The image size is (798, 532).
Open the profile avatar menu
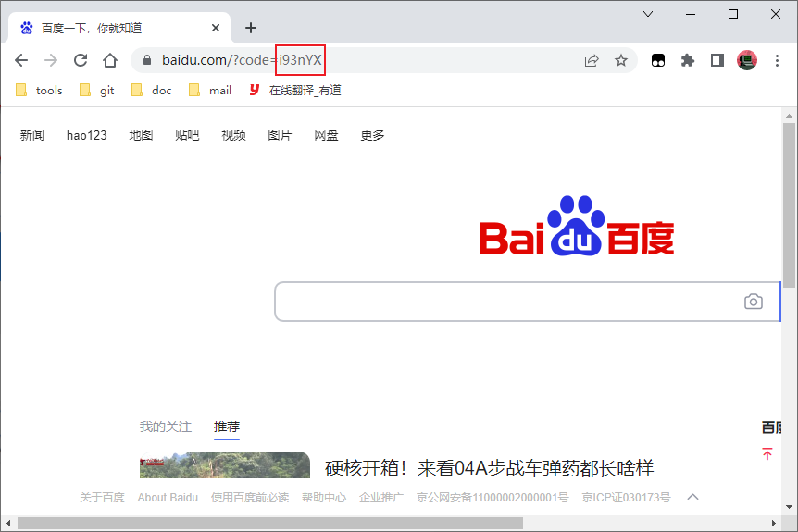coord(747,60)
